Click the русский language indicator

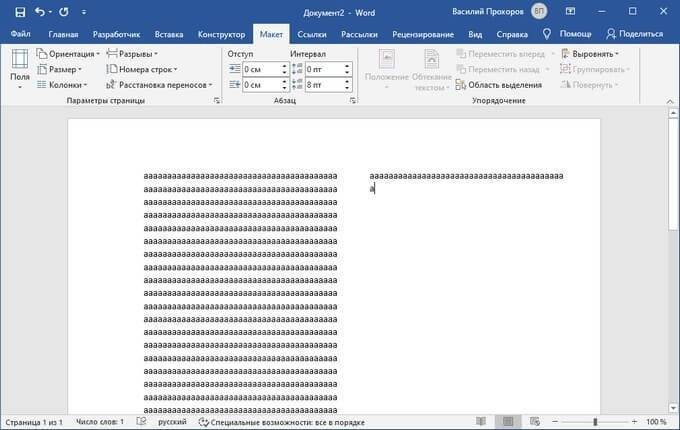coord(172,422)
